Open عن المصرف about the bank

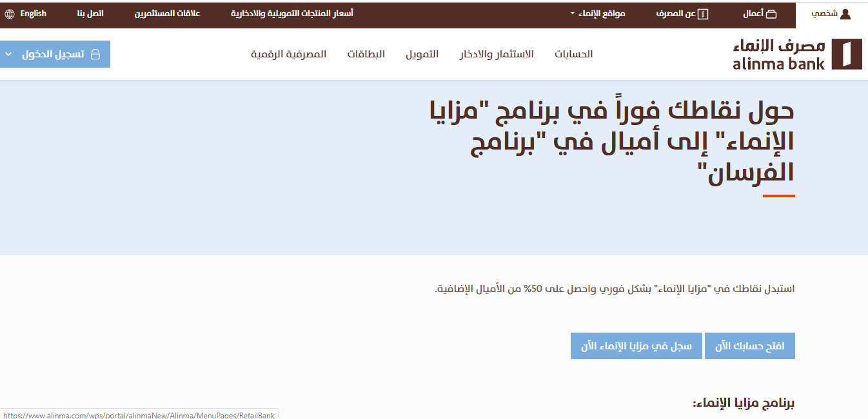coord(682,14)
